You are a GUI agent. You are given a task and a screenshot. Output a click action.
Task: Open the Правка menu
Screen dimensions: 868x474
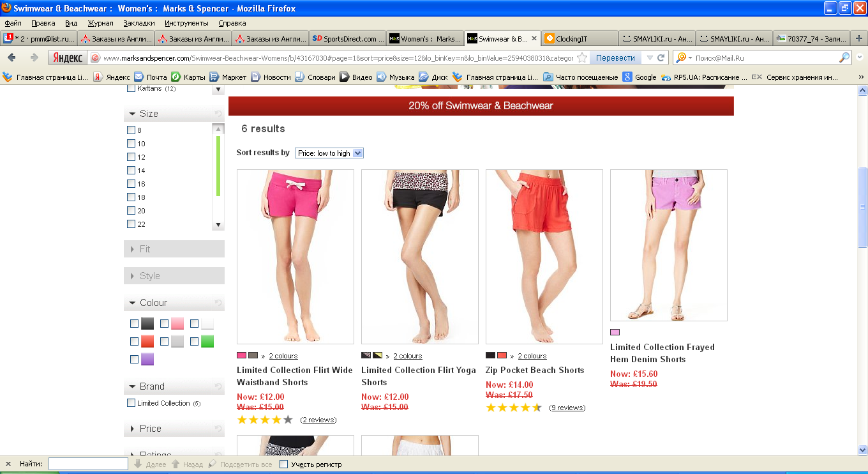pos(43,23)
